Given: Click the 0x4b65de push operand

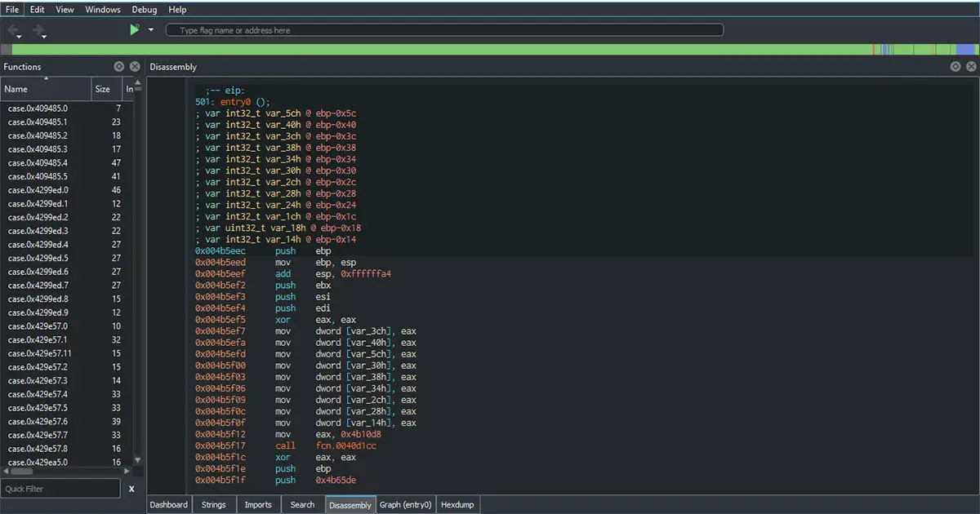Looking at the screenshot, I should (336, 480).
